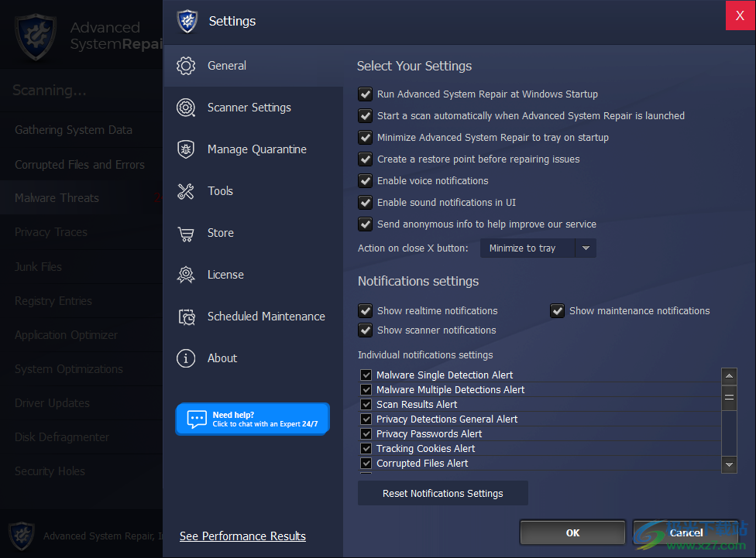This screenshot has height=558, width=756.
Task: Toggle Minimize to tray on startup checkbox
Action: tap(366, 137)
